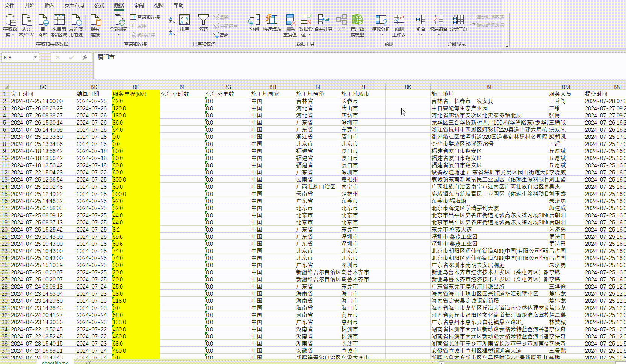626x364 pixels.
Task: Switch to the 开始 tab
Action: (29, 5)
